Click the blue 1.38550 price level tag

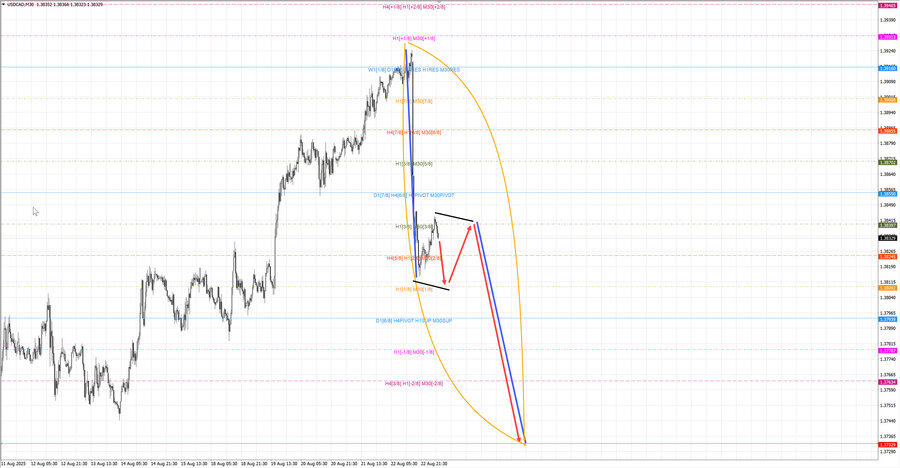point(888,194)
